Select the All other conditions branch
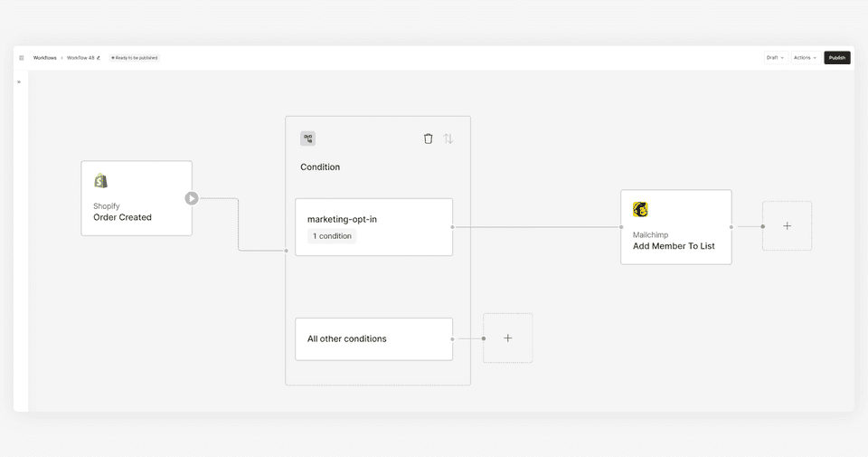The height and width of the screenshot is (457, 868). [x=373, y=339]
